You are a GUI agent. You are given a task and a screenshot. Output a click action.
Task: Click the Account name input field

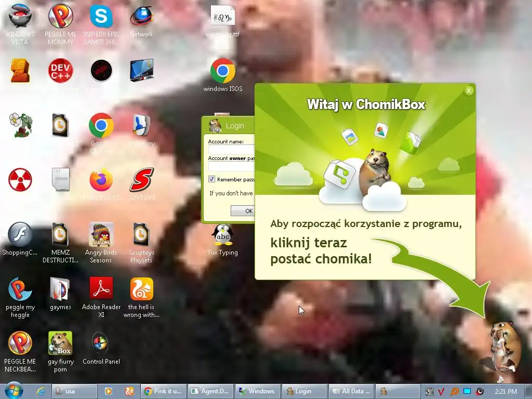coord(231,150)
